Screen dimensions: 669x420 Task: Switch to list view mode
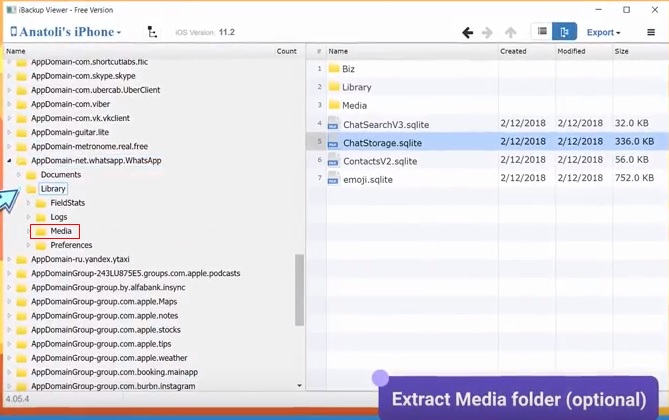[542, 32]
